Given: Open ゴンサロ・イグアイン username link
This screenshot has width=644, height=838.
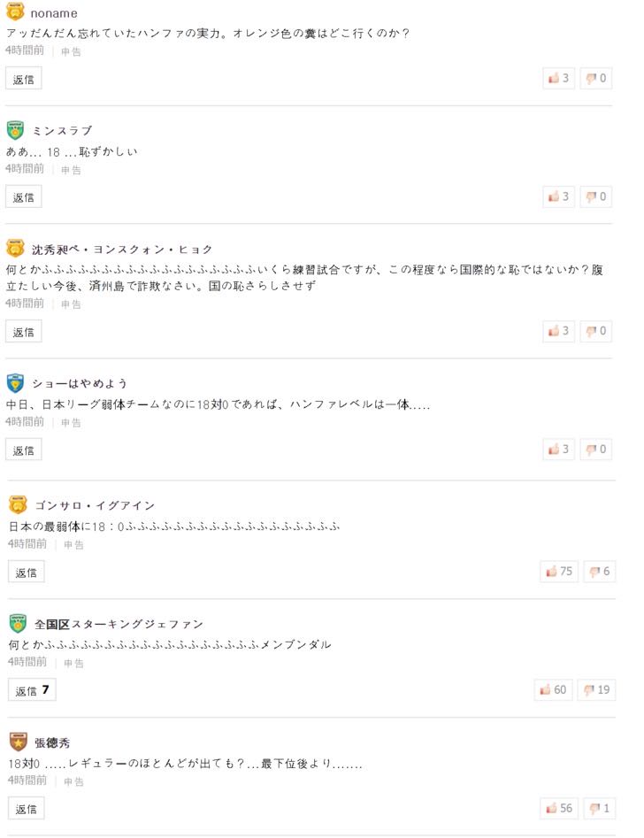Looking at the screenshot, I should pos(95,505).
